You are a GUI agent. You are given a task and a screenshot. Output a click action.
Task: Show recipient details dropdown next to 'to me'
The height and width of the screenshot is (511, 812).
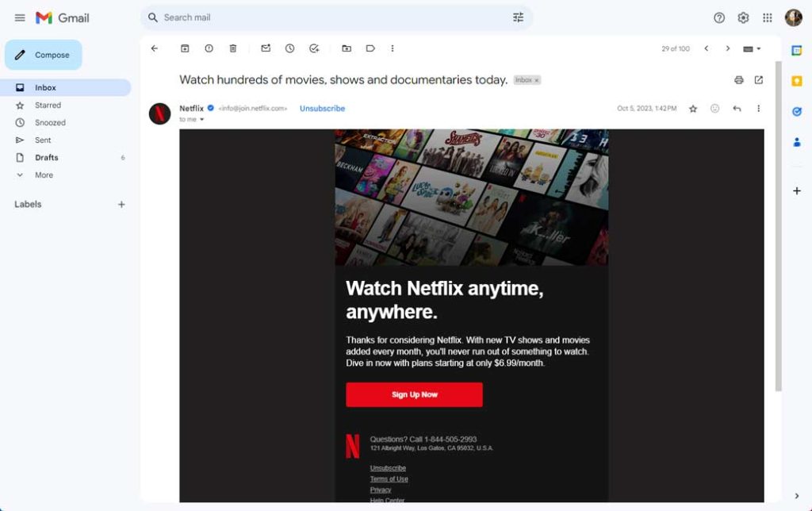click(x=201, y=120)
